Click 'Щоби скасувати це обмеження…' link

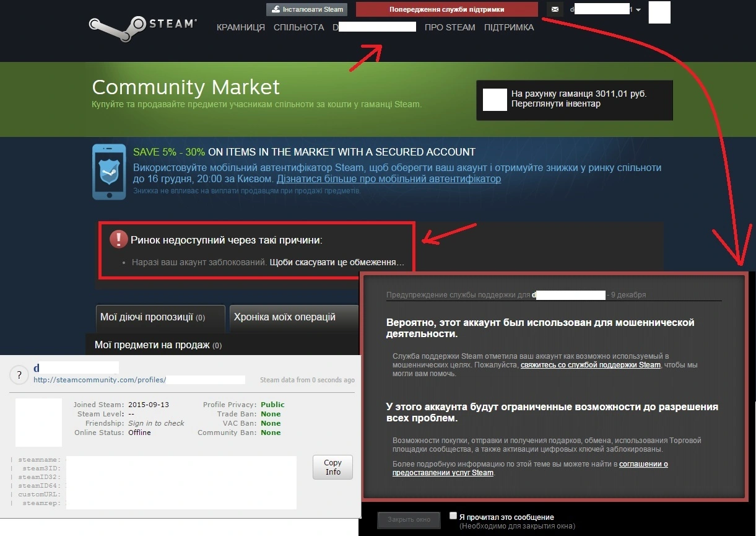coord(337,263)
